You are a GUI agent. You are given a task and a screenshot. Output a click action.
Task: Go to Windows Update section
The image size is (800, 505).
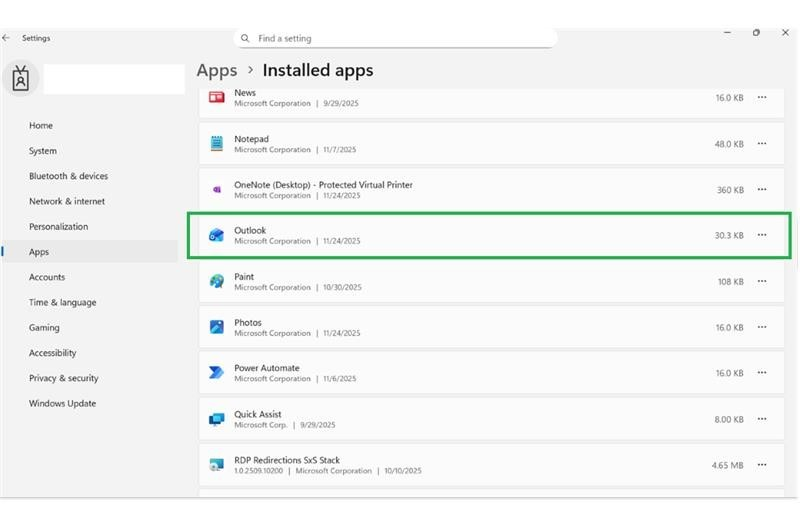(x=62, y=403)
